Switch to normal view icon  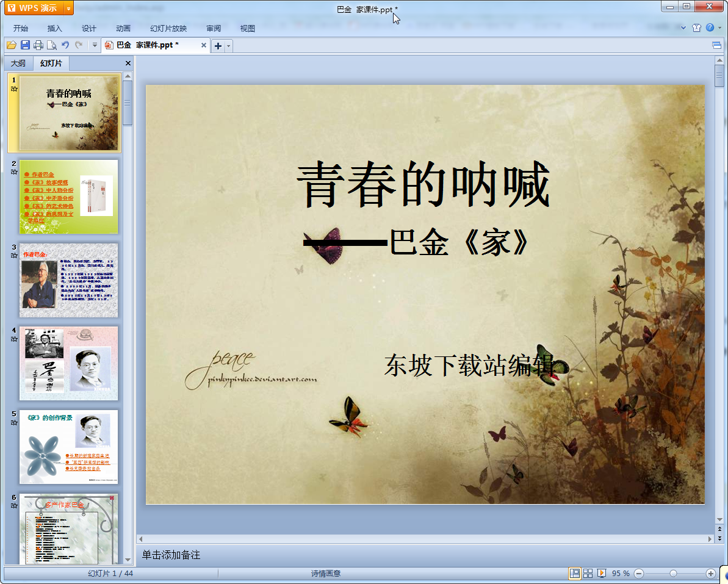point(575,574)
